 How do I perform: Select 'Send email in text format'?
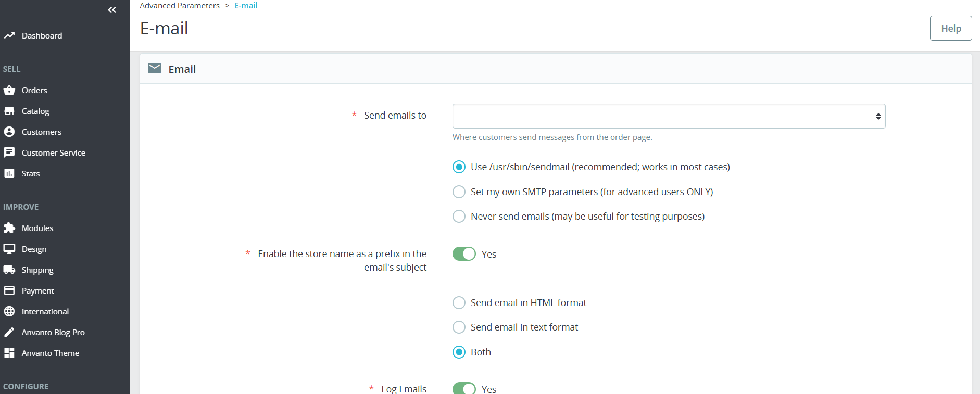[x=459, y=327]
